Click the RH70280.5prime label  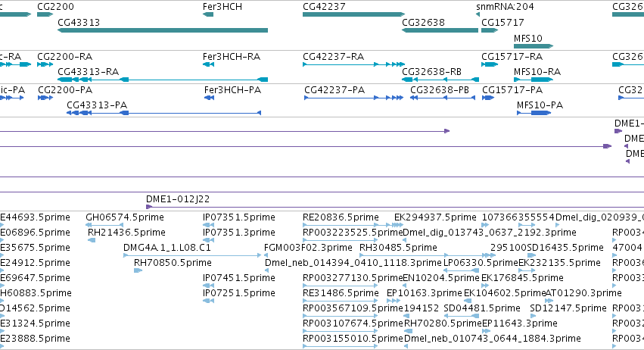coord(443,323)
